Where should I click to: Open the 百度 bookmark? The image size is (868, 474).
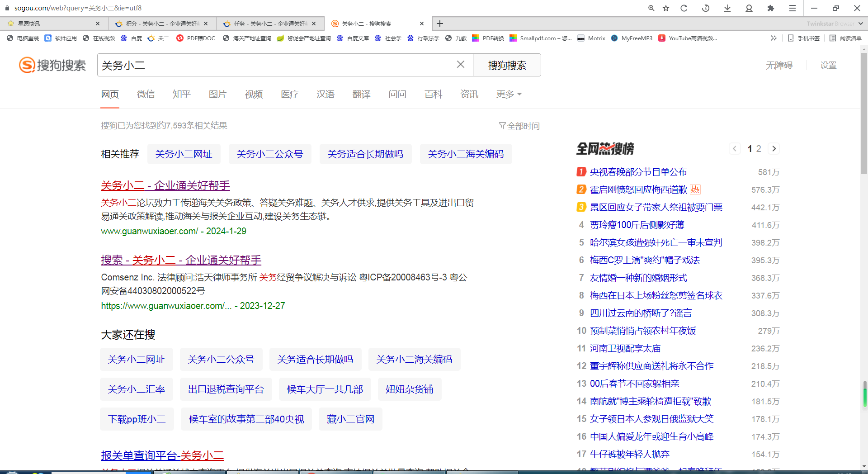(132, 38)
